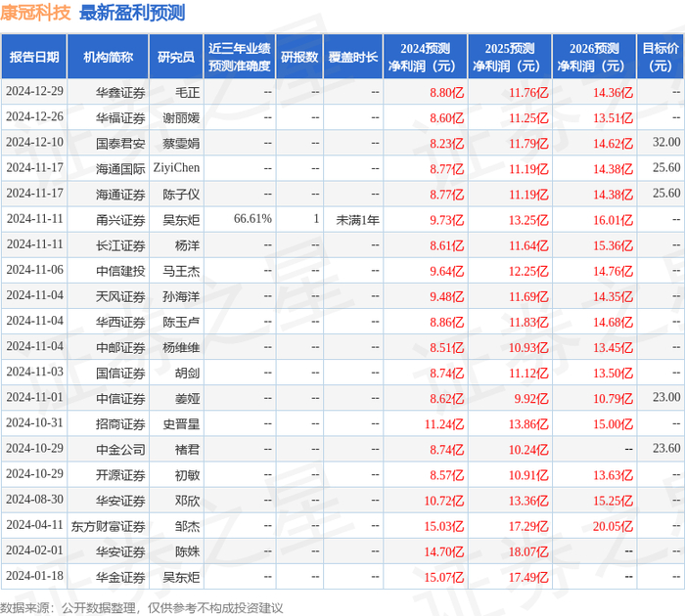The image size is (685, 616).
Task: Click the 数据来源 footnote text
Action: click(142, 608)
